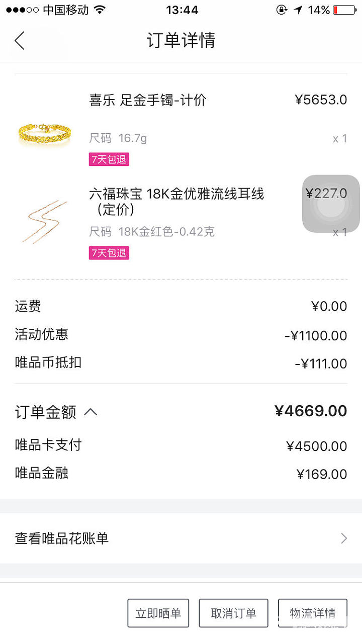
Task: Tap the 7天包退 tag on ear thread
Action: point(109,253)
